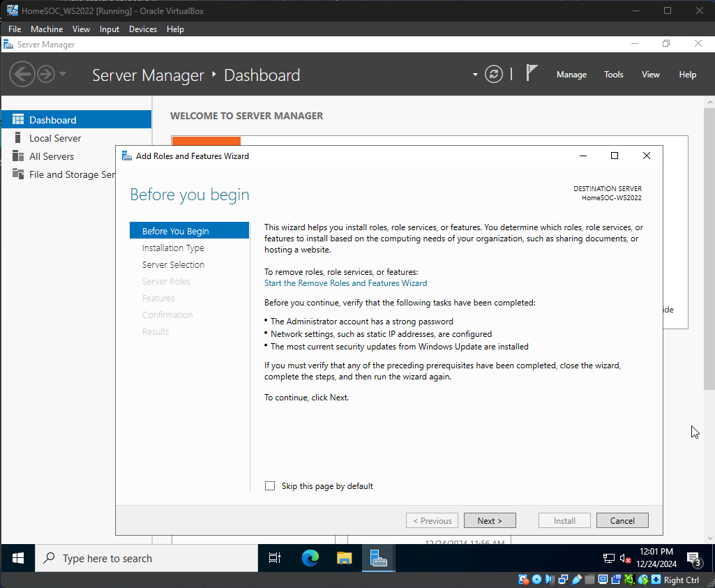Open Start the Remove Roles and Features Wizard
Viewport: 715px width, 588px height.
(345, 283)
